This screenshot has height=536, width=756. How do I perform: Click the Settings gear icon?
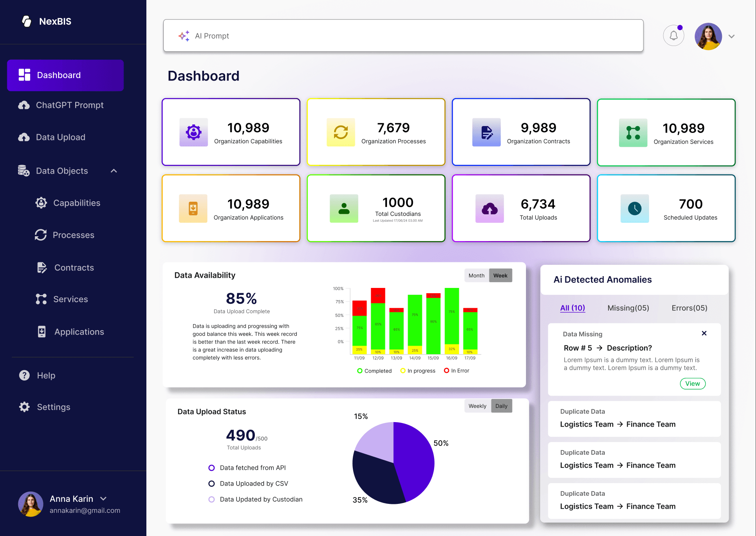pyautogui.click(x=24, y=407)
